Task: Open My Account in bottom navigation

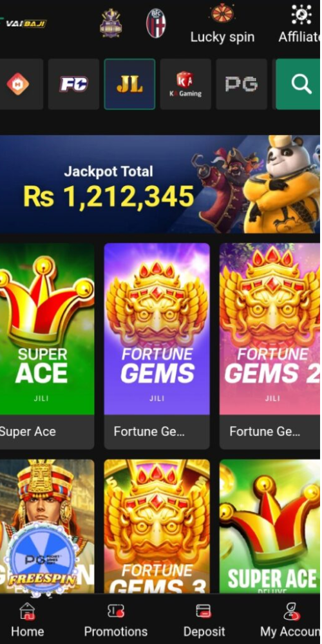Action: (291, 620)
